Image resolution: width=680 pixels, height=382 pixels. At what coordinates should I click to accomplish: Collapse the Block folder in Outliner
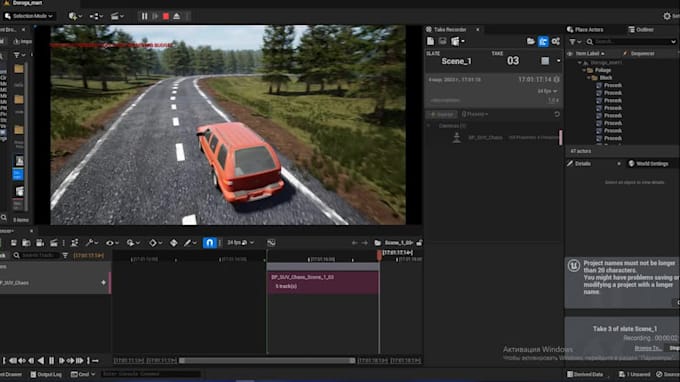coord(588,78)
